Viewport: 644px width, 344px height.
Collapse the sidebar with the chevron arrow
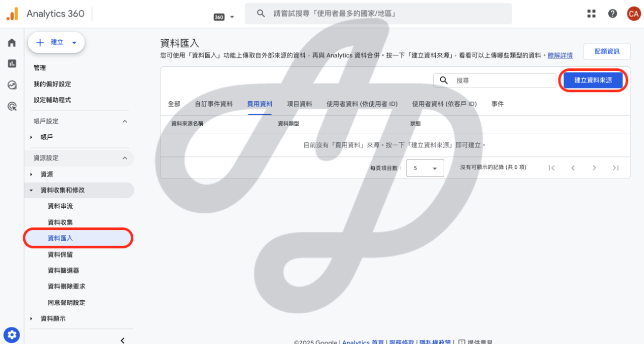tap(122, 340)
